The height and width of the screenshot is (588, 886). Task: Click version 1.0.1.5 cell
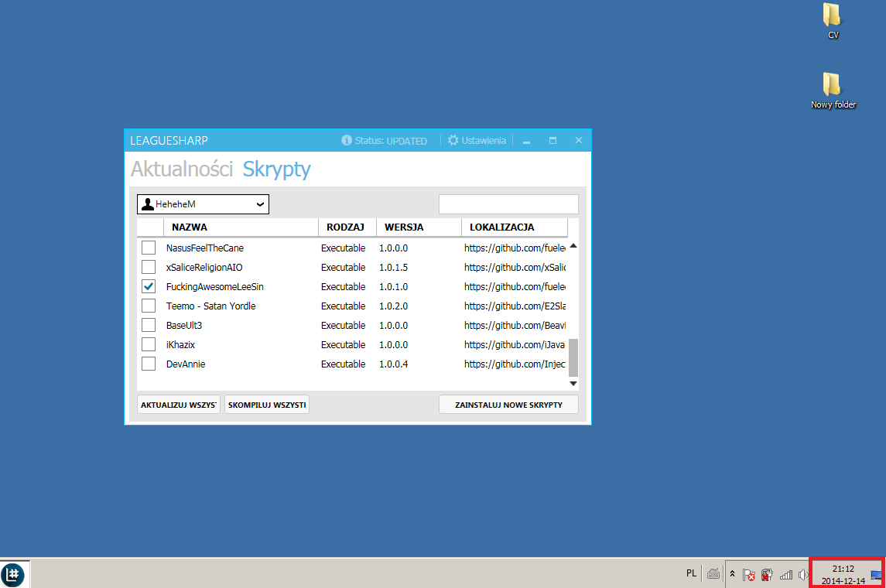(x=393, y=267)
